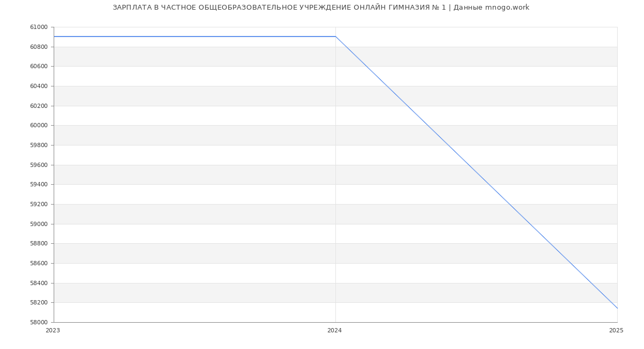The image size is (644, 349).
Task: Click the 58600 y-axis label
Action: (x=39, y=264)
